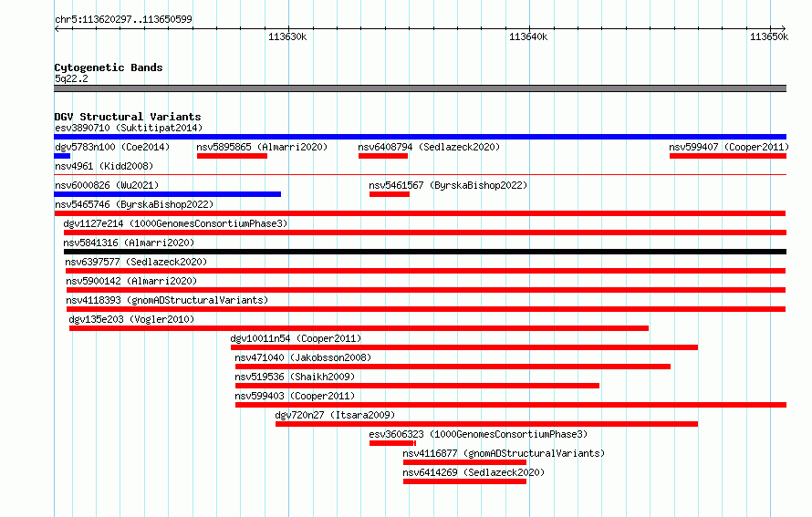Image resolution: width=812 pixels, height=517 pixels.
Task: Open nsv4961 (Kidd2008) variant label
Action: point(104,166)
